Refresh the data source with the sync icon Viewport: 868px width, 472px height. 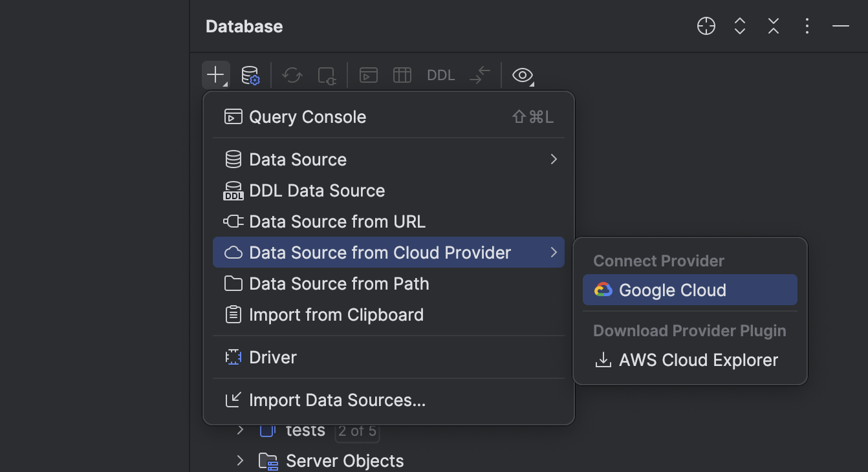pyautogui.click(x=292, y=74)
